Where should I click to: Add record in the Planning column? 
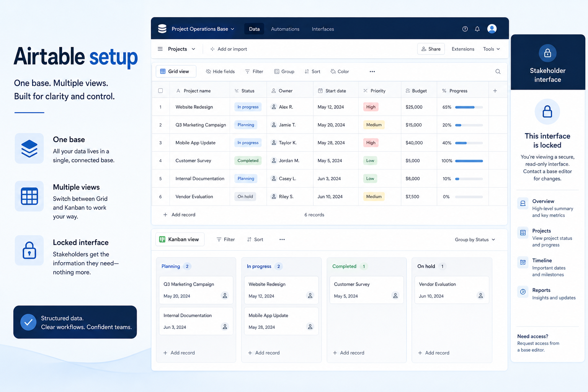point(179,353)
